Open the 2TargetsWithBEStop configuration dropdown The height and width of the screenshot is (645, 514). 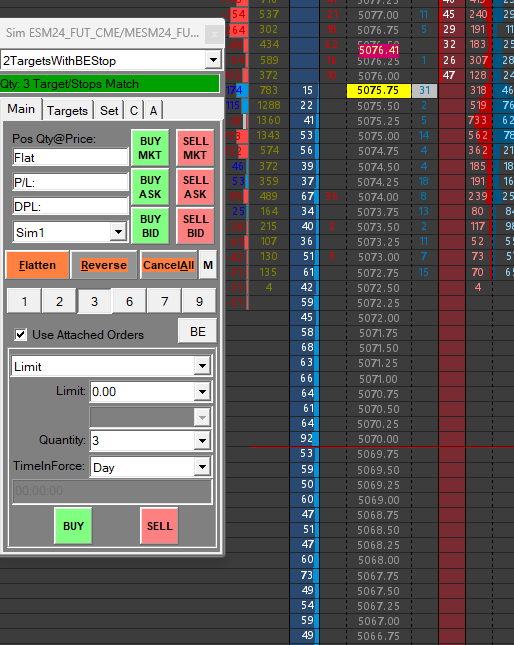[x=213, y=60]
